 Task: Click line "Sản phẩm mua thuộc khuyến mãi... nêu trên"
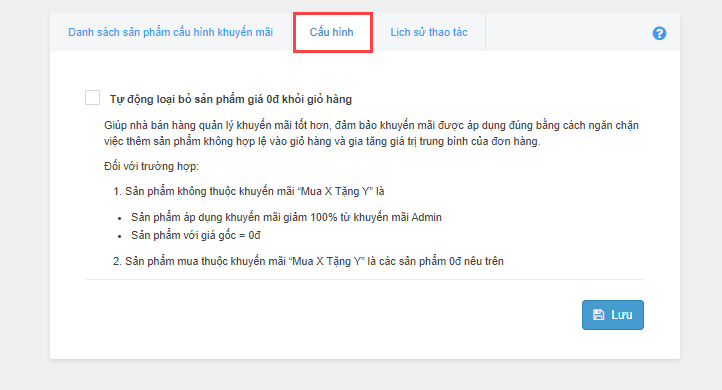coord(314,262)
